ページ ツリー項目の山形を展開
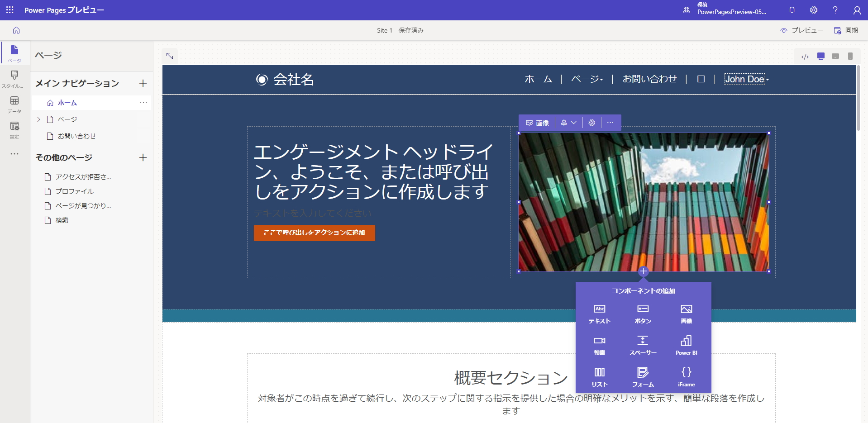 [x=38, y=119]
